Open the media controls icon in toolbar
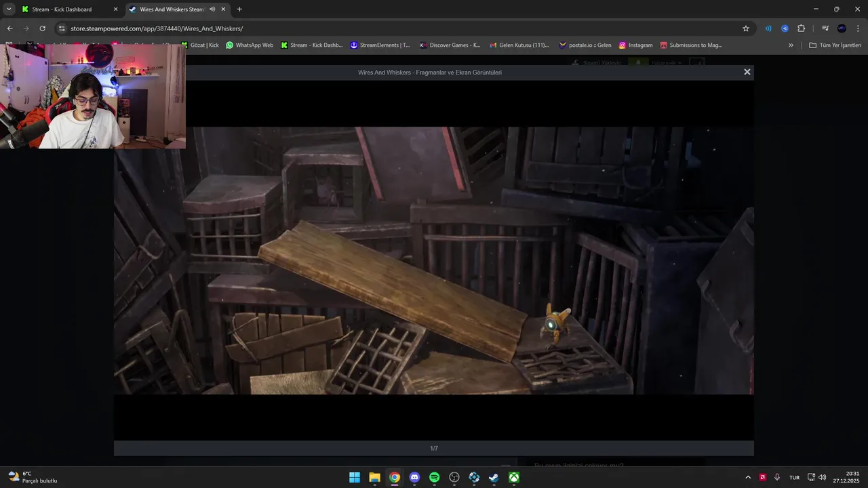 coord(825,28)
